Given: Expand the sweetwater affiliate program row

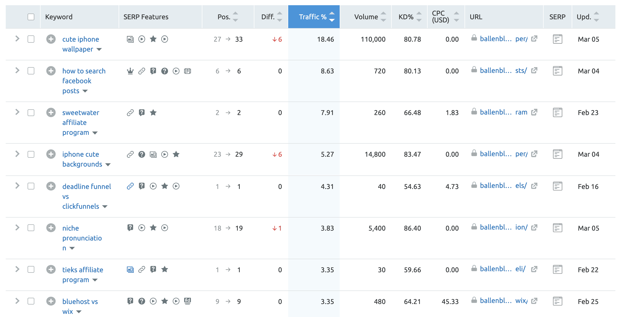Looking at the screenshot, I should [17, 112].
